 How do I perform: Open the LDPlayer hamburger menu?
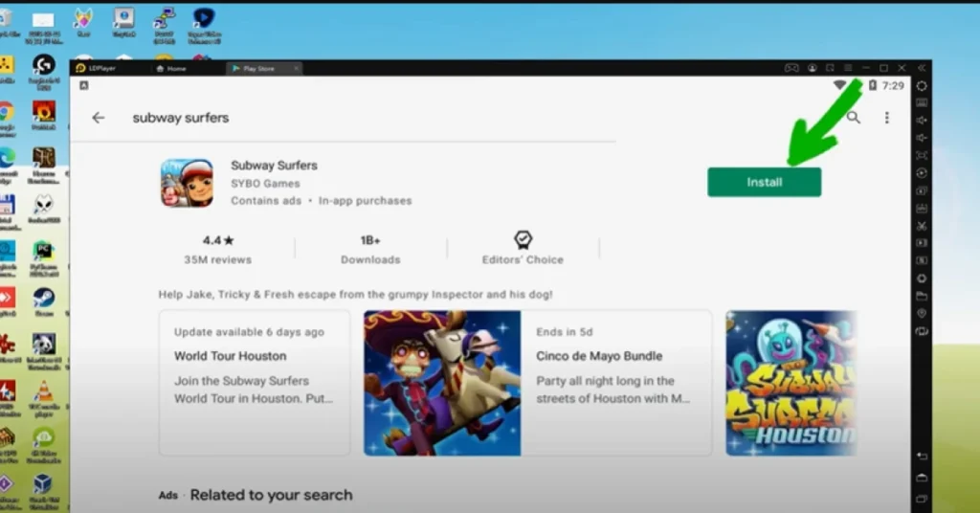pos(848,68)
